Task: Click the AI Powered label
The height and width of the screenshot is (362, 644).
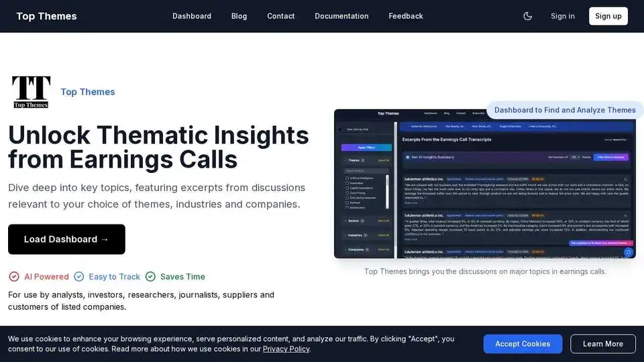Action: 46,277
